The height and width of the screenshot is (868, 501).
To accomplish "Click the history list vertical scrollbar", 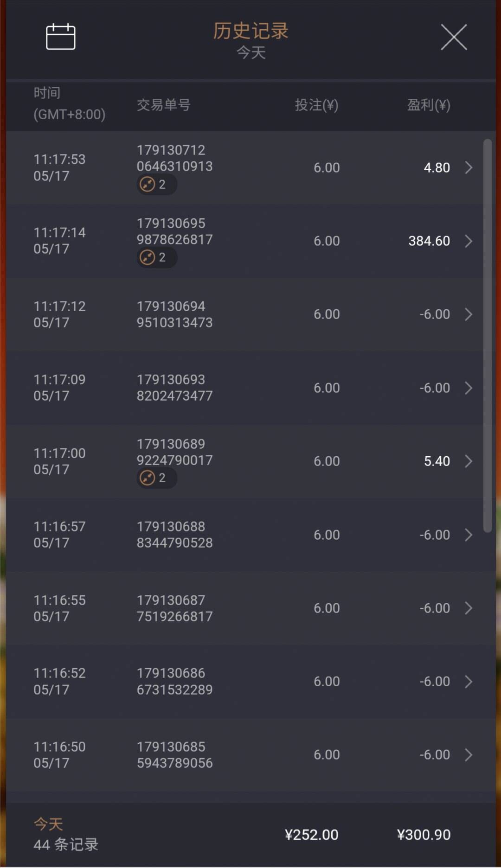I will point(487,336).
